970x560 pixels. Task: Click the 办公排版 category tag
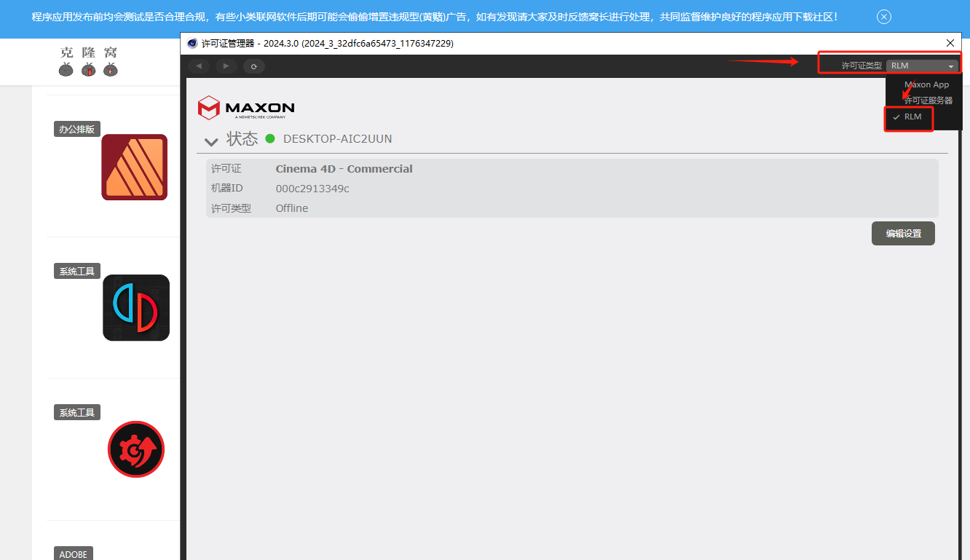76,130
